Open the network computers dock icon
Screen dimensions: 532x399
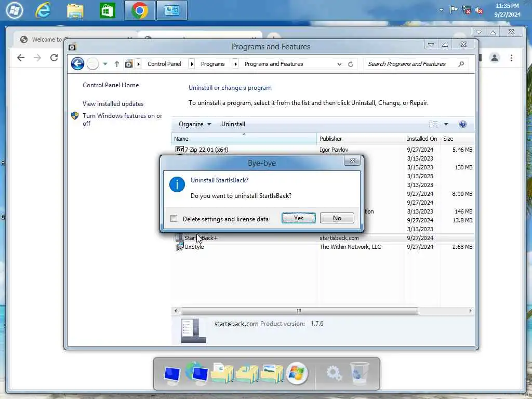pyautogui.click(x=197, y=374)
